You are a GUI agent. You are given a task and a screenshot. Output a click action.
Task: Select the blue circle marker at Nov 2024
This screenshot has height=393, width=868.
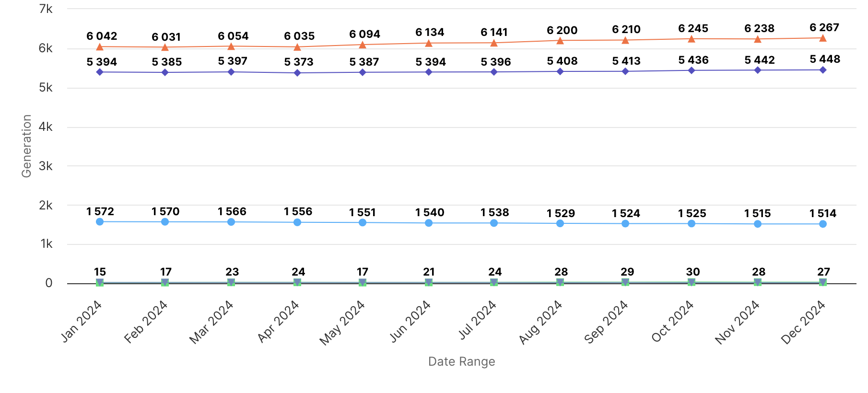tap(758, 224)
